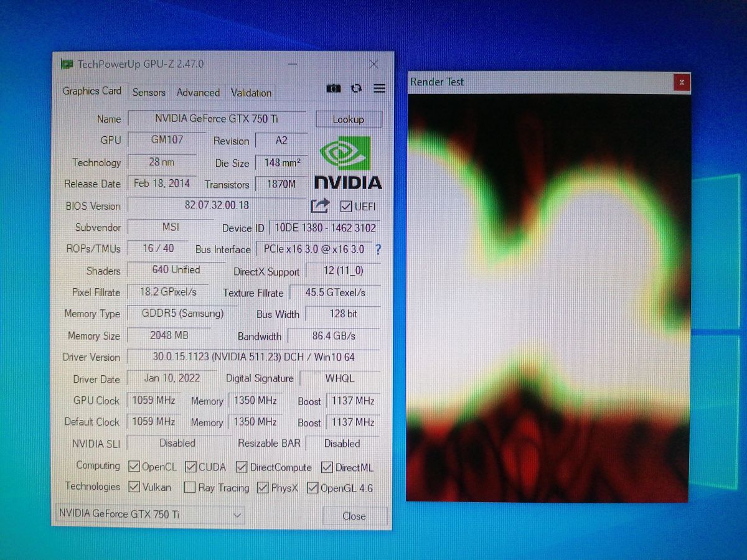Switch to the Sensors tab
This screenshot has width=747, height=560.
click(x=149, y=92)
